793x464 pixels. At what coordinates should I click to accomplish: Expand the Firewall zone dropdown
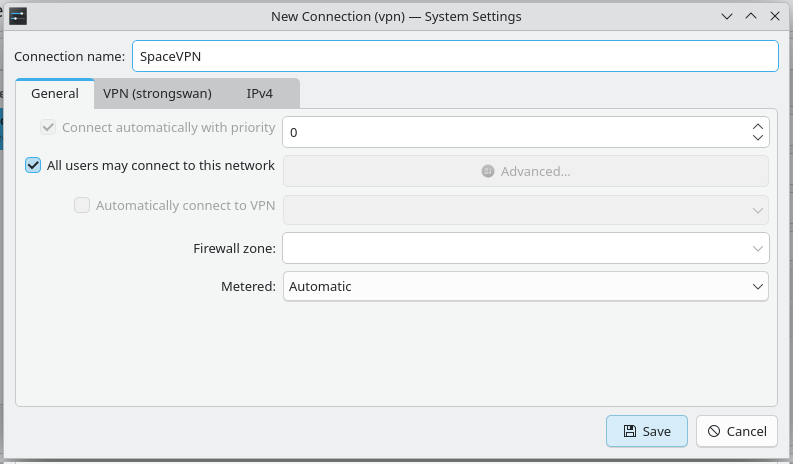pos(526,248)
